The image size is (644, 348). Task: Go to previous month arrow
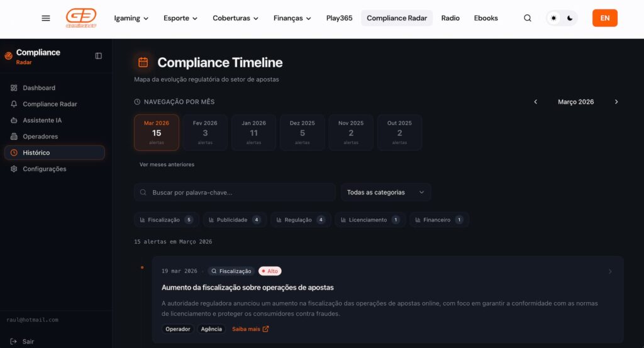[536, 102]
